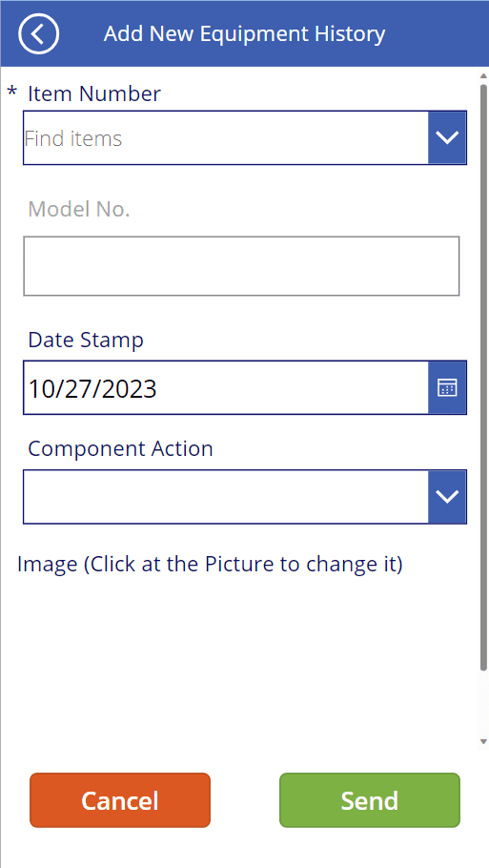Screen dimensions: 489x868
Task: Click the Date Stamp label
Action: pyautogui.click(x=86, y=340)
